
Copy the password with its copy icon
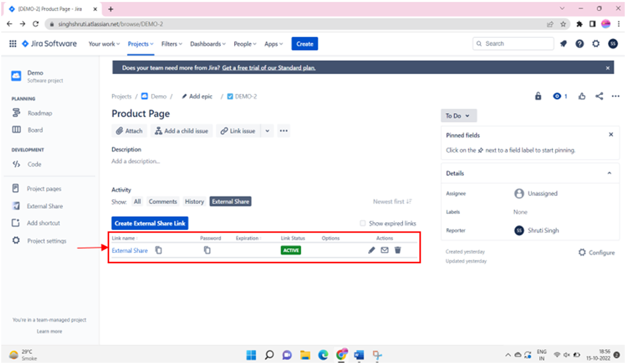pos(208,250)
